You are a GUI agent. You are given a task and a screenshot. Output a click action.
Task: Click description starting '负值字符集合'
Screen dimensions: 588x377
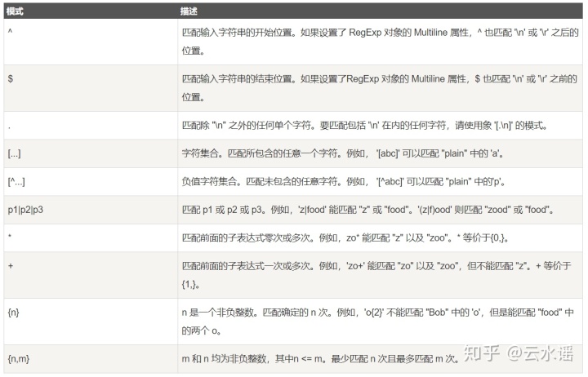point(380,182)
